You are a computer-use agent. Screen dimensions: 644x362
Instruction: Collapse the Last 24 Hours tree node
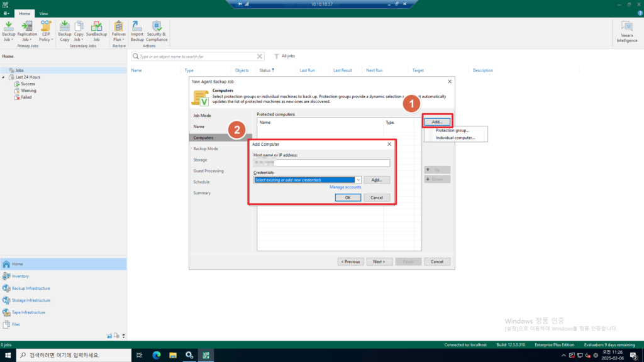tap(4, 77)
